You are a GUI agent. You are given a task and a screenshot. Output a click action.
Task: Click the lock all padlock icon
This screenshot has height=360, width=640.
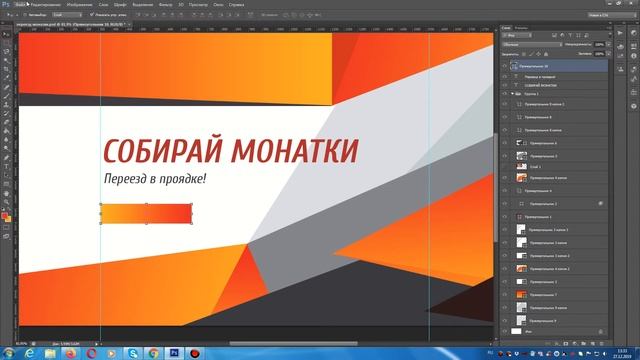[546, 54]
